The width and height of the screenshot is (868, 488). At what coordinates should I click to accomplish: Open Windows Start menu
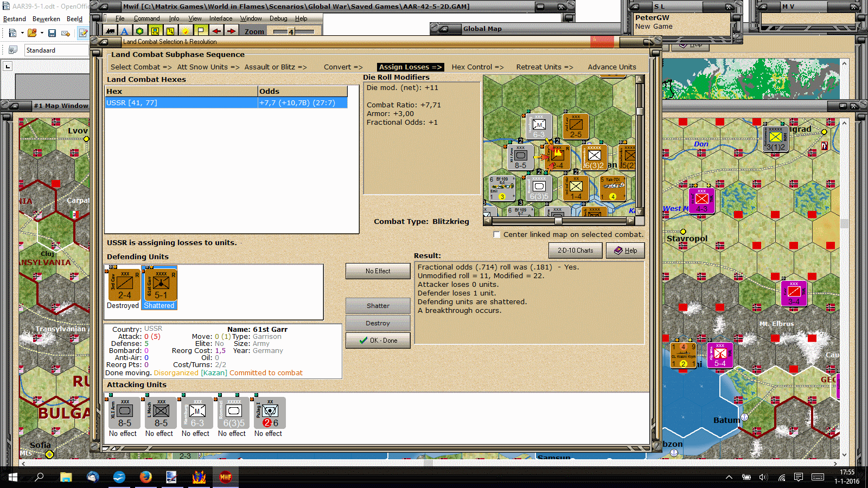click(12, 477)
